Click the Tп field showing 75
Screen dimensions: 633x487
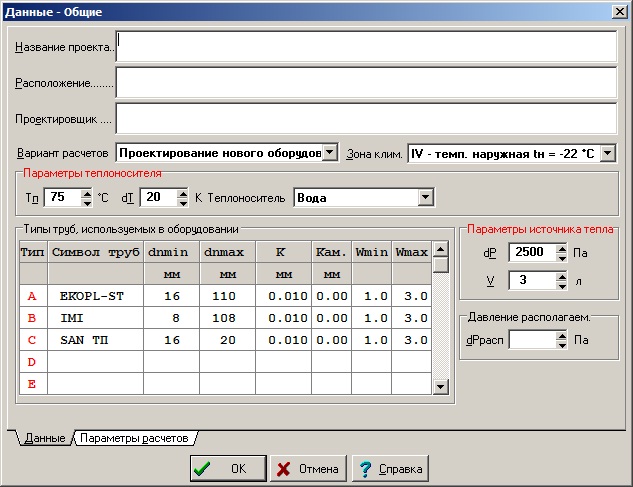tap(63, 197)
